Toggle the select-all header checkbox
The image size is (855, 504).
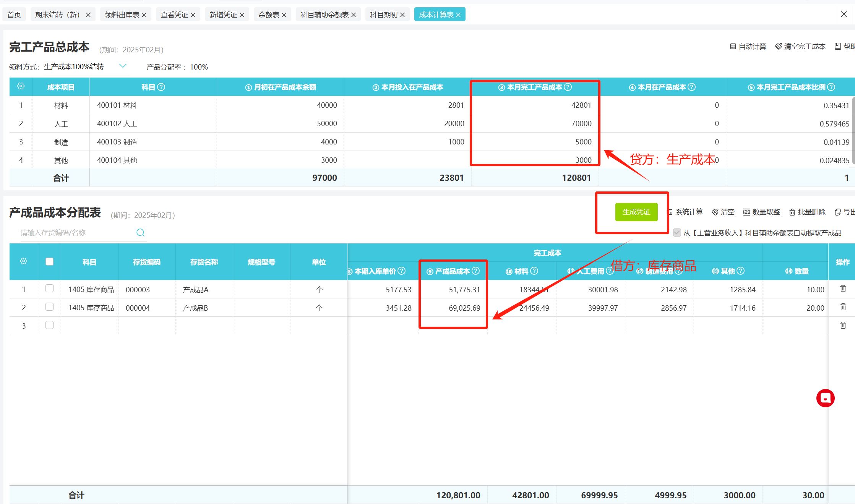(x=49, y=262)
